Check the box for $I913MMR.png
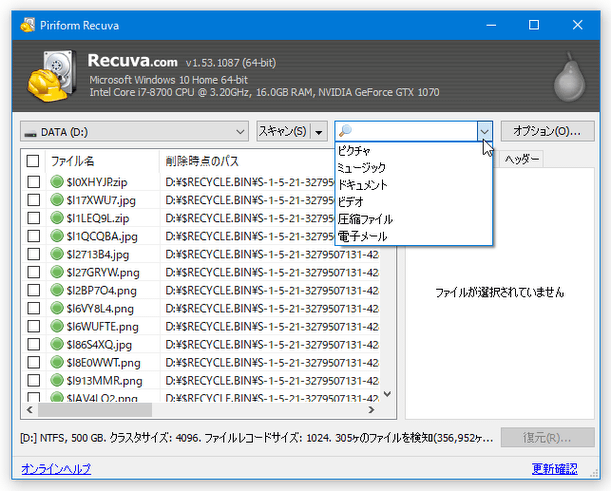 34,380
